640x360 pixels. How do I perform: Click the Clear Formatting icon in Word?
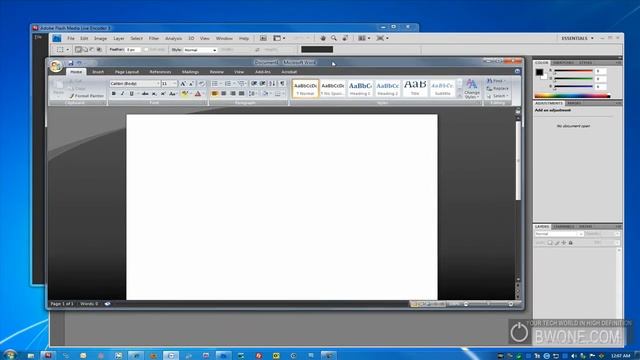pos(202,84)
